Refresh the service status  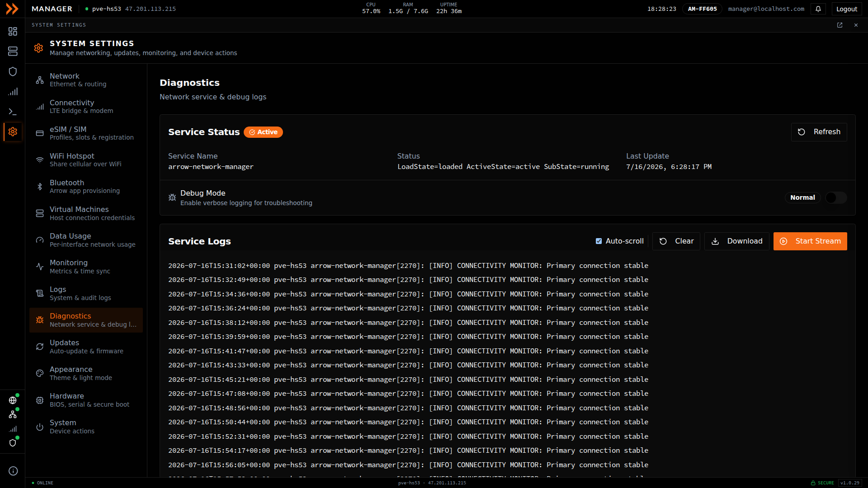click(819, 132)
